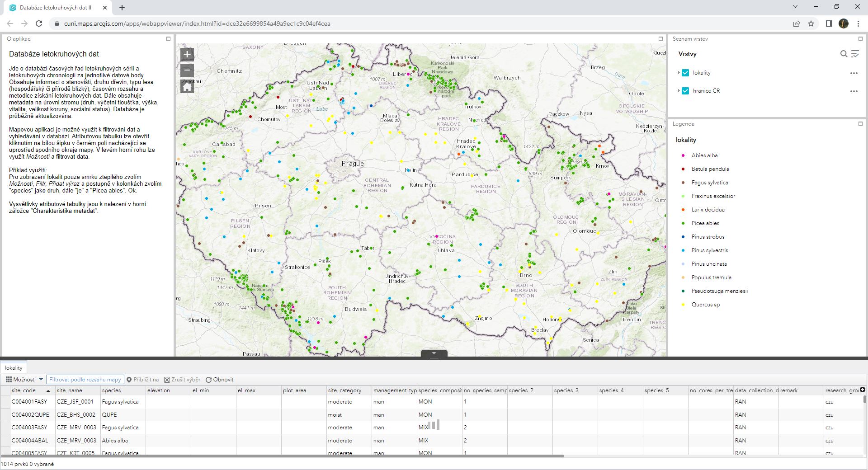Click the home default extent button
This screenshot has width=868, height=470.
[187, 86]
